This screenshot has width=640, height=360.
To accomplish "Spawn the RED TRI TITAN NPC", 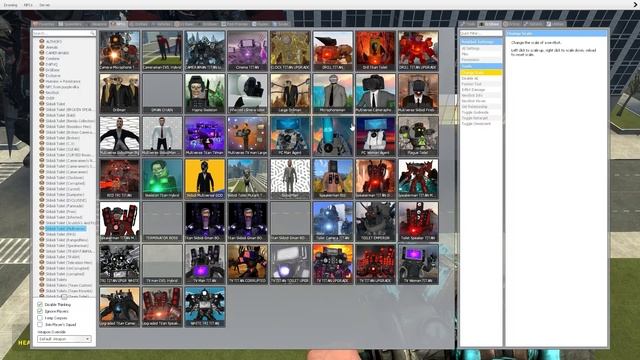I will click(x=120, y=179).
